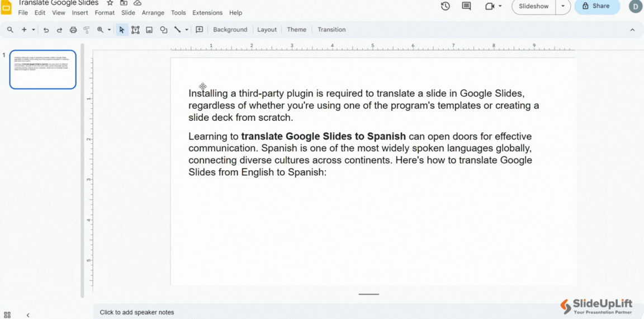Star the Translate Google Slides document
644x319 pixels.
pos(110,3)
